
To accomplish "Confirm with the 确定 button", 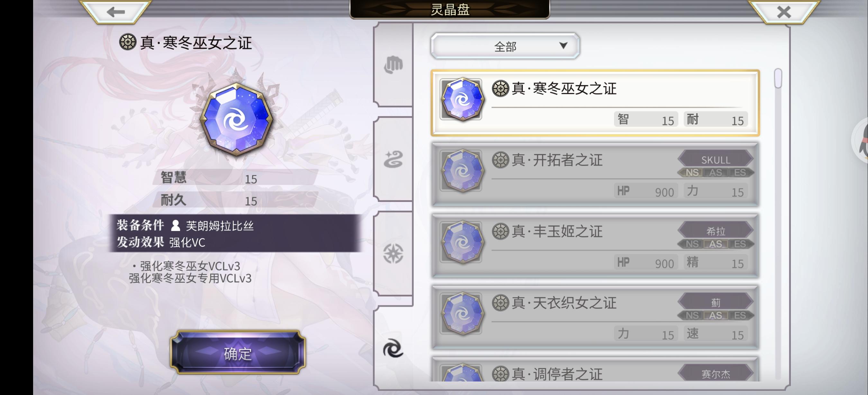I will point(238,353).
